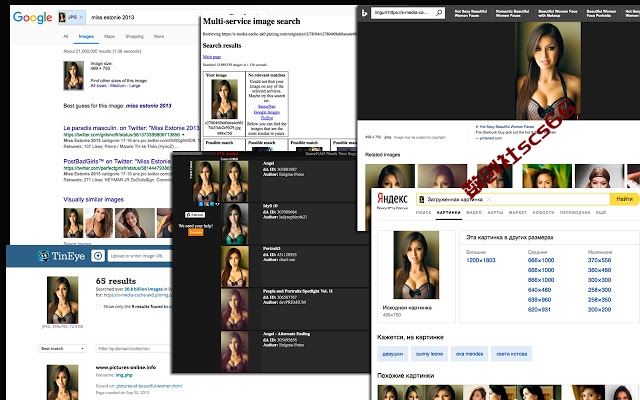This screenshot has width=640, height=400.
Task: Open the More menu in Google
Action: tap(159, 36)
